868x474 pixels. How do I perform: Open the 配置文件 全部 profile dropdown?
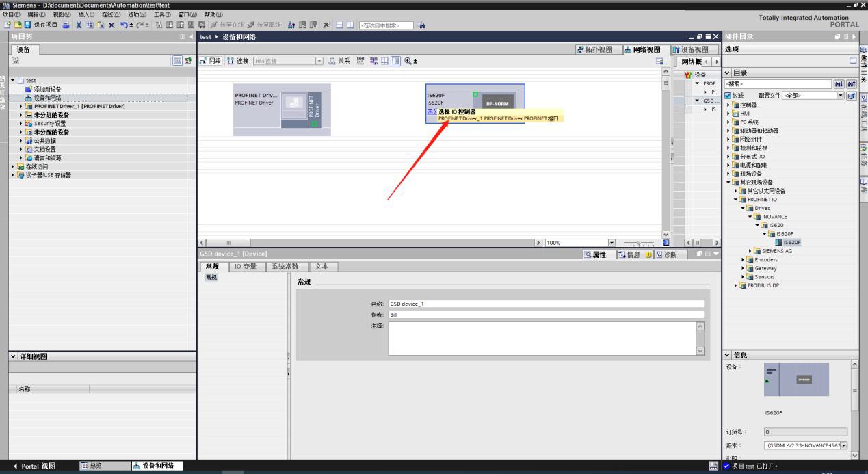(x=841, y=96)
